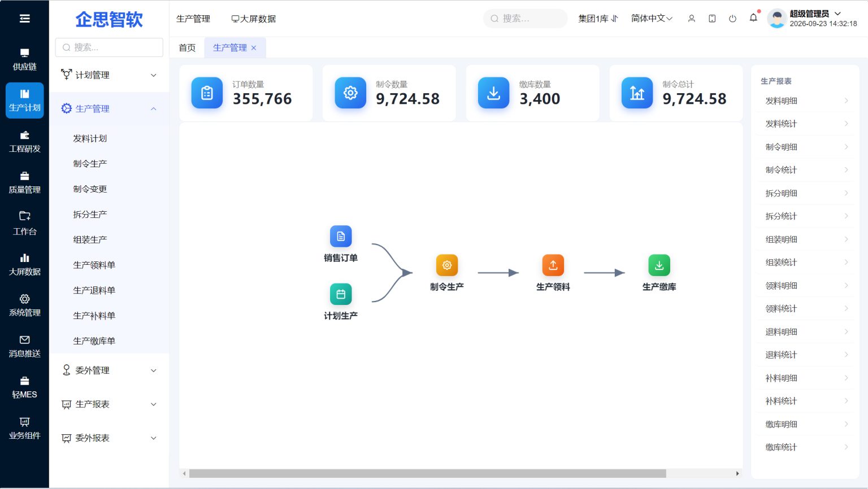Open 生产补料单 in sidebar

tap(94, 316)
